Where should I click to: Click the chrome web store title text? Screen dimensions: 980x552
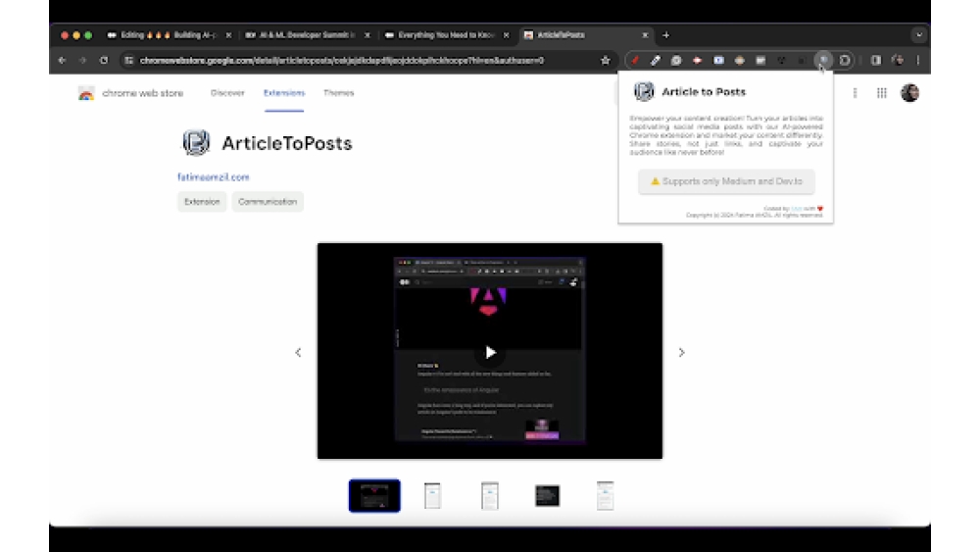tap(142, 93)
